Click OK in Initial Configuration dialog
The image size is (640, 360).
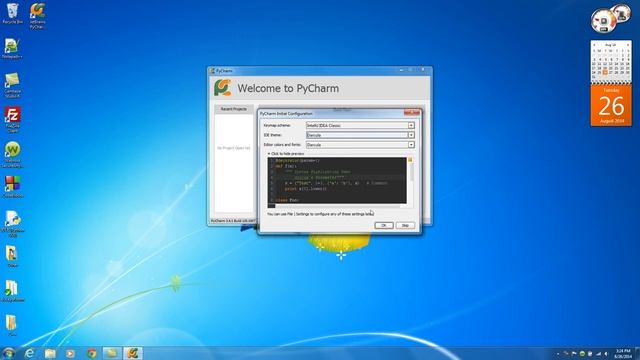click(383, 225)
